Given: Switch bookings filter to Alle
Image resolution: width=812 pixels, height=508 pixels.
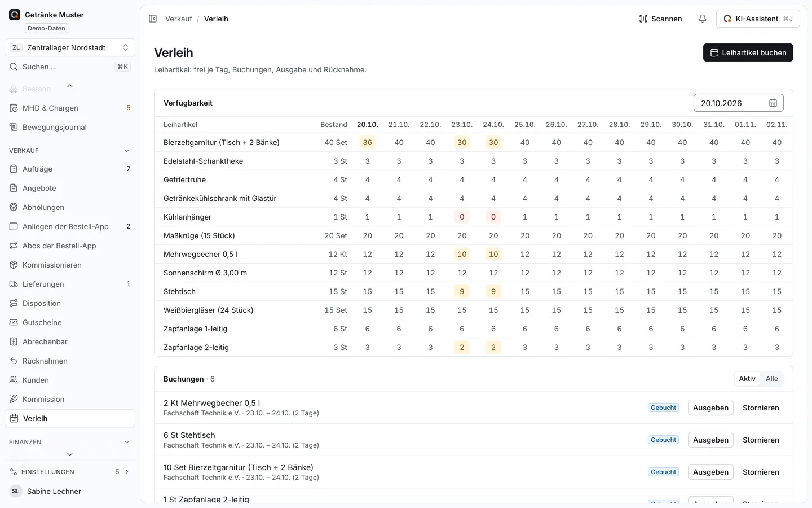Looking at the screenshot, I should [x=771, y=379].
